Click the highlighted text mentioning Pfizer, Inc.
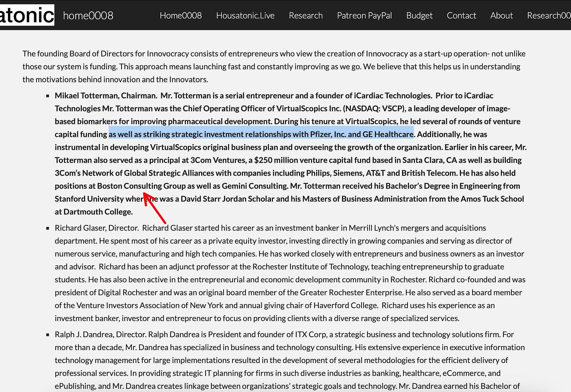Screen dimensions: 571x392 pos(261,134)
